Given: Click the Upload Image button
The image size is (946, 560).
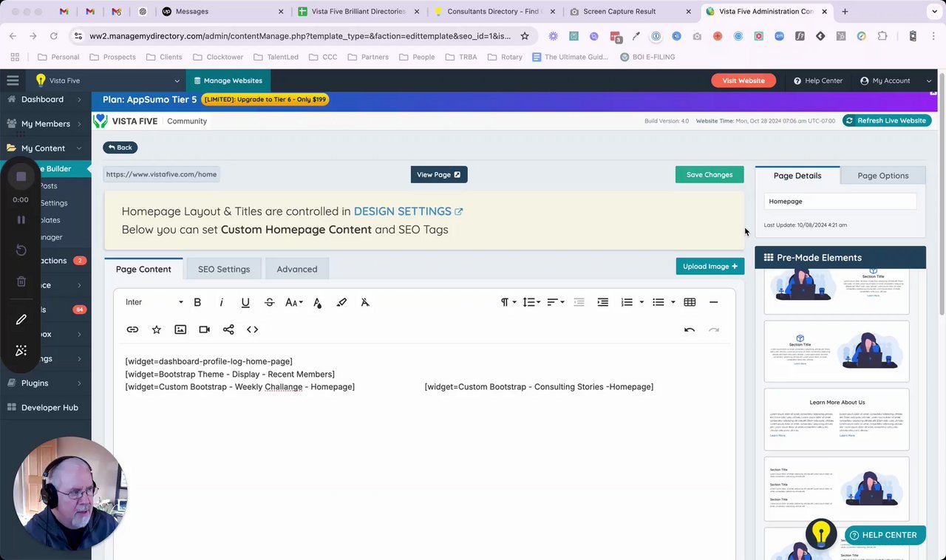Looking at the screenshot, I should pos(710,266).
